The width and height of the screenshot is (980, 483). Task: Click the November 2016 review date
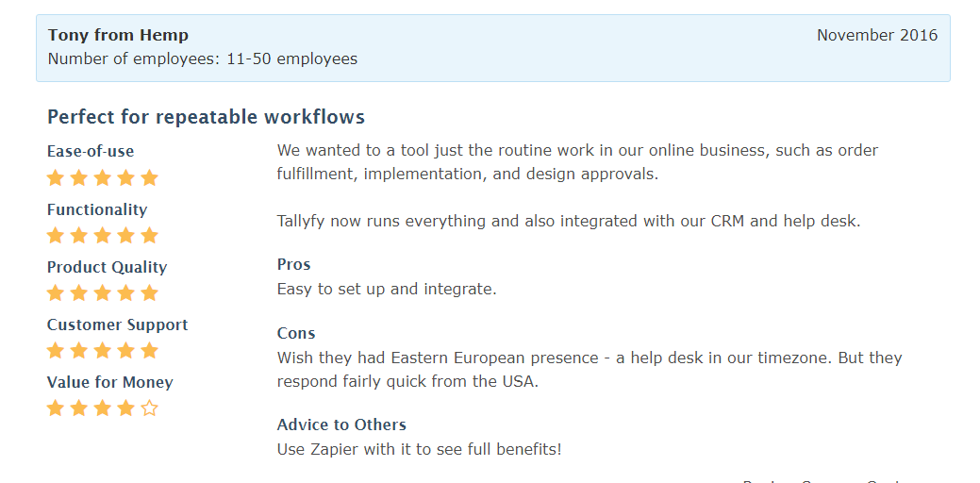click(877, 35)
